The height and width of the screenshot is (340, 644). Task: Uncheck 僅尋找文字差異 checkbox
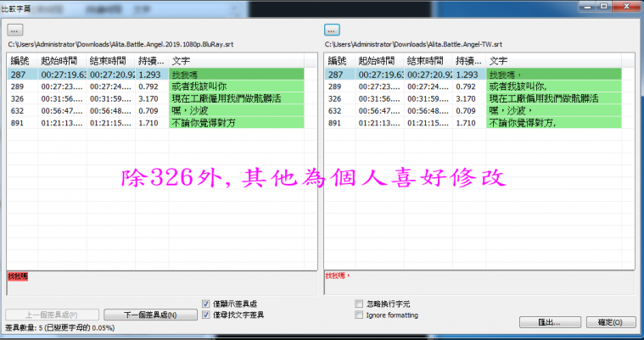tap(206, 315)
